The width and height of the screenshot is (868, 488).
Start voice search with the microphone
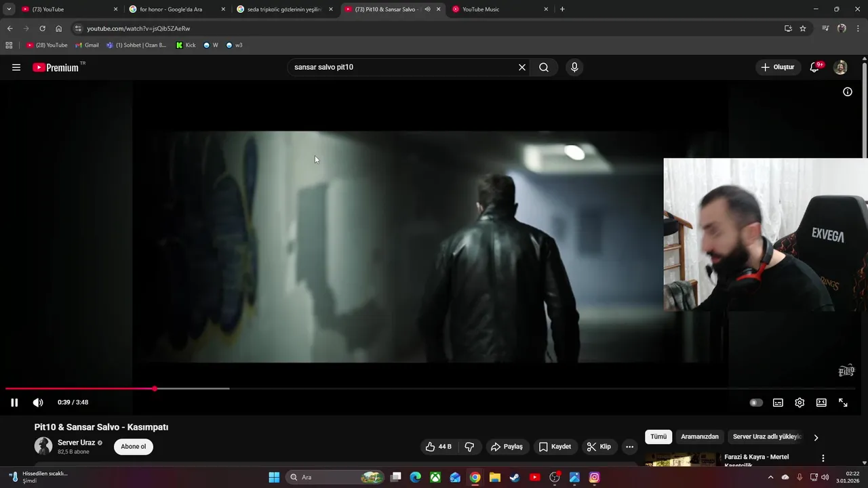574,67
